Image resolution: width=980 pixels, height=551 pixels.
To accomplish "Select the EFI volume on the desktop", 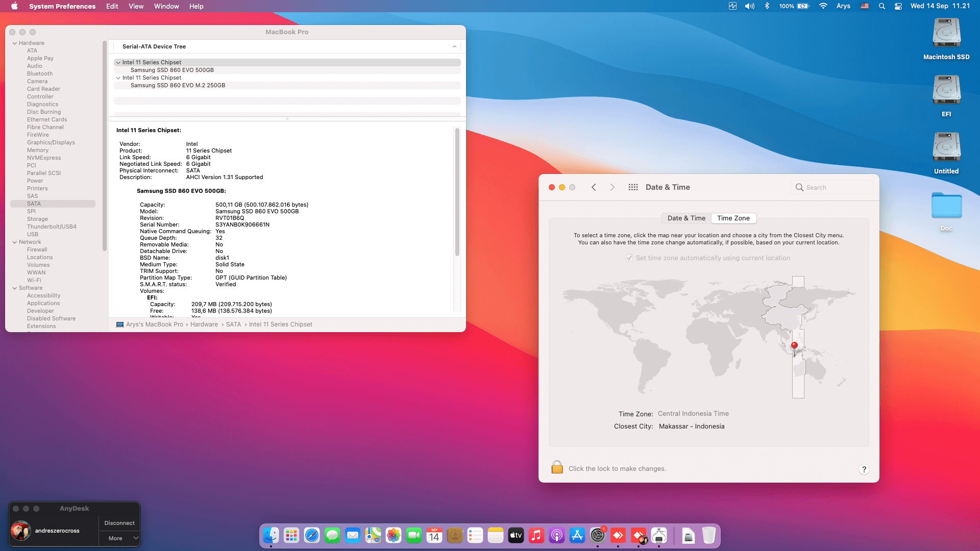I will pos(946,96).
